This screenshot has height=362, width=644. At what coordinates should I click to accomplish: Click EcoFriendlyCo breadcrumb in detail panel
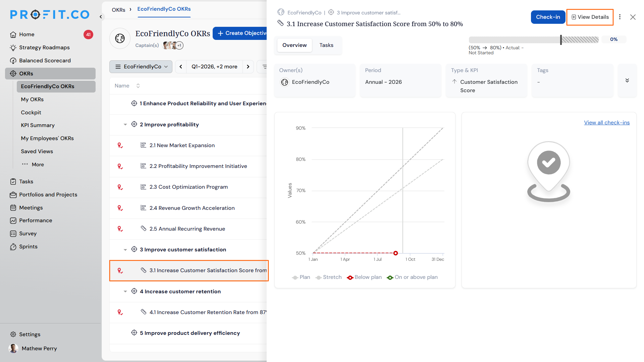304,13
